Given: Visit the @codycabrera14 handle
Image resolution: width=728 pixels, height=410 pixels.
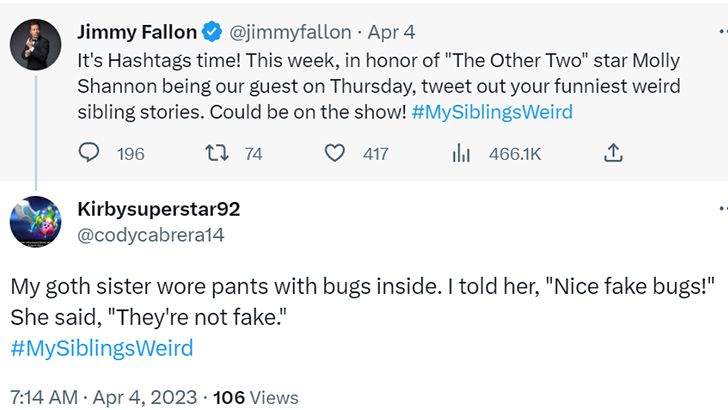Looking at the screenshot, I should point(151,235).
